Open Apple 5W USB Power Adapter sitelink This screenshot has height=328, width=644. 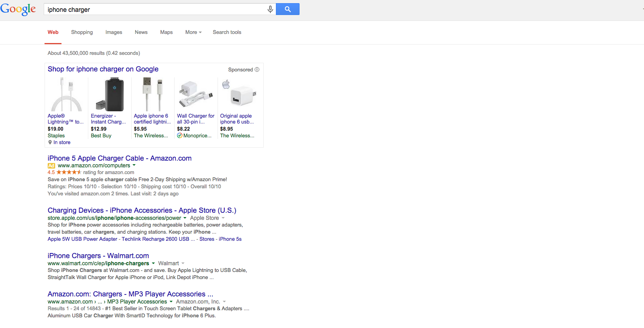(x=82, y=239)
